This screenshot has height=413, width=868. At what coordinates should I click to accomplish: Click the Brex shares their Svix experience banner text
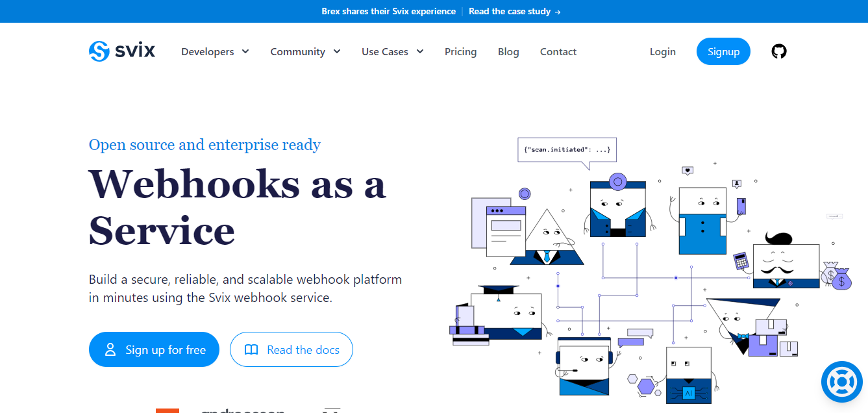tap(388, 12)
